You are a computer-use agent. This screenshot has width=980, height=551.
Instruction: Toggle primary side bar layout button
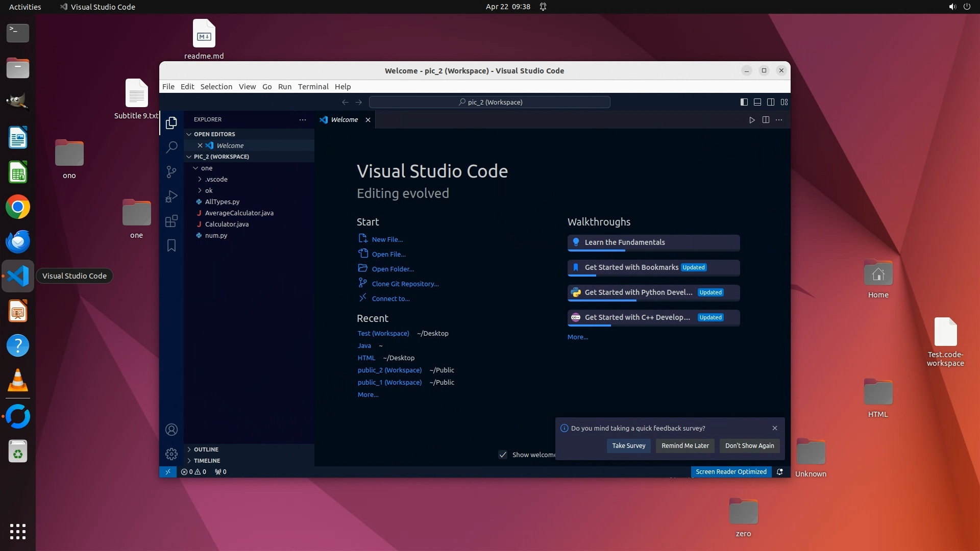744,102
